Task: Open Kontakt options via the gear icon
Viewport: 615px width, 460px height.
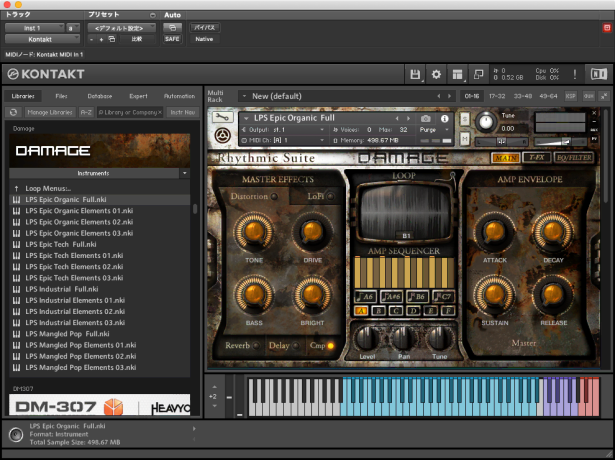Action: tap(435, 75)
